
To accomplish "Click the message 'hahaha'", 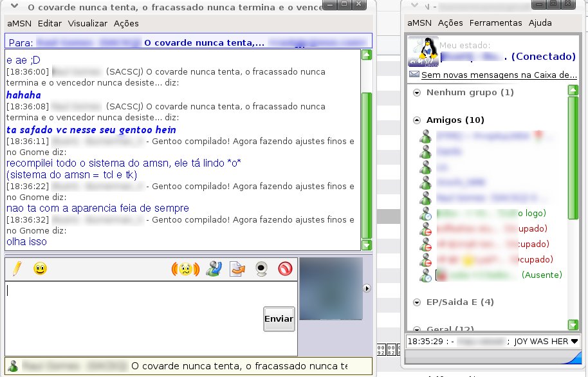I will (24, 95).
